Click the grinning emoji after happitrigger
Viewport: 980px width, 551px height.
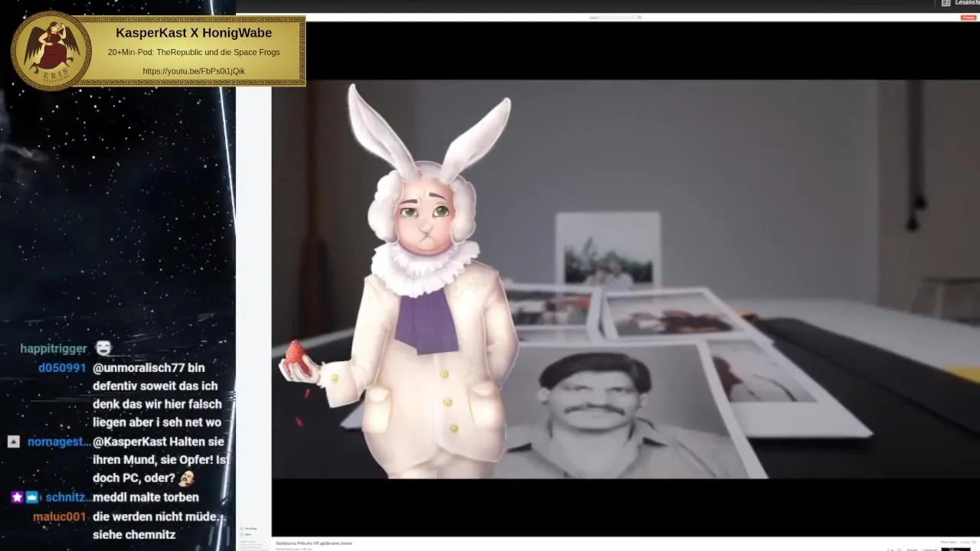pyautogui.click(x=103, y=348)
